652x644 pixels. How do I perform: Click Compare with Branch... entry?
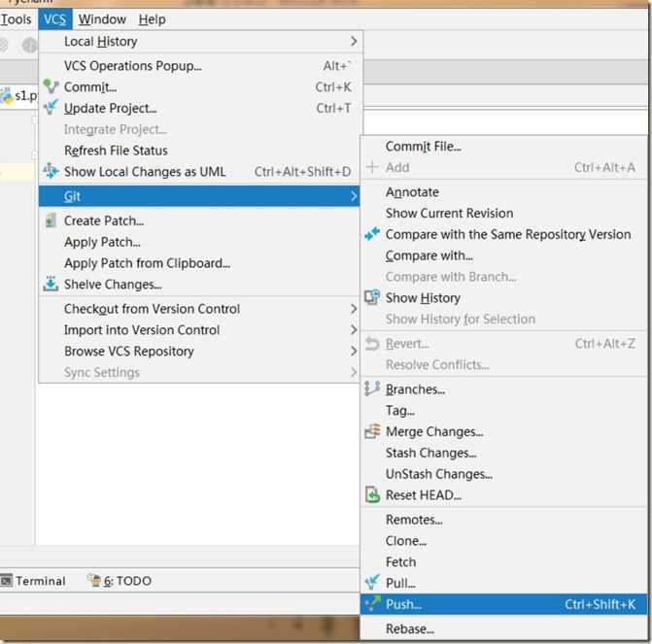click(503, 277)
